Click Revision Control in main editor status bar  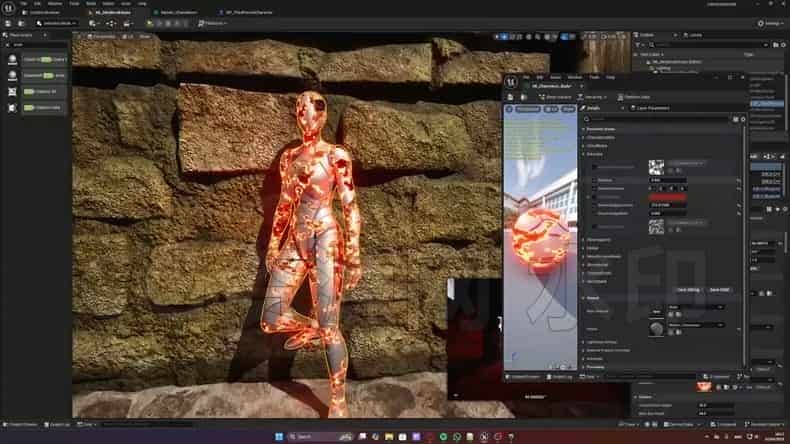(x=764, y=425)
